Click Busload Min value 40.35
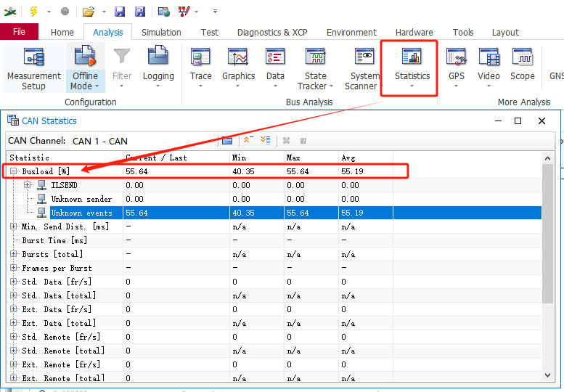This screenshot has height=392, width=564. click(x=243, y=171)
